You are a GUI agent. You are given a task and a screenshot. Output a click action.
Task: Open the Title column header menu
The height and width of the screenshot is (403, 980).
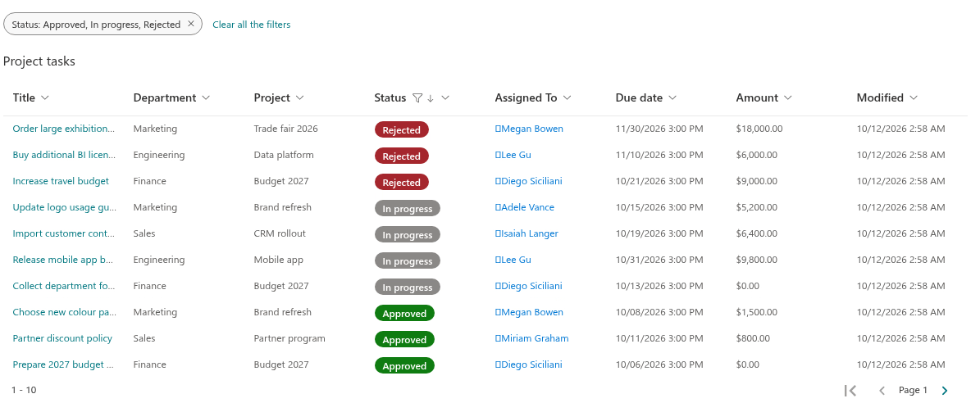pos(44,98)
